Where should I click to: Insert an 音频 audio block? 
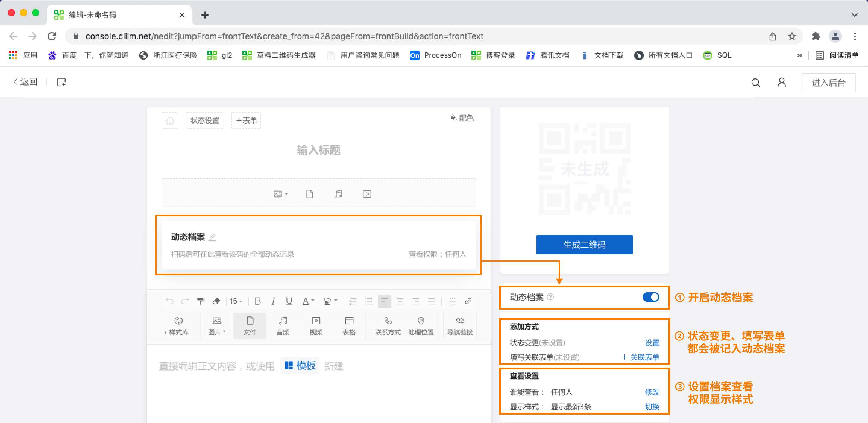(283, 326)
